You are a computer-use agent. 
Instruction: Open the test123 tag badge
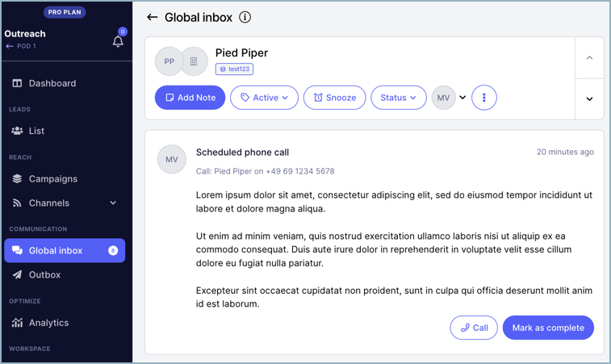234,69
